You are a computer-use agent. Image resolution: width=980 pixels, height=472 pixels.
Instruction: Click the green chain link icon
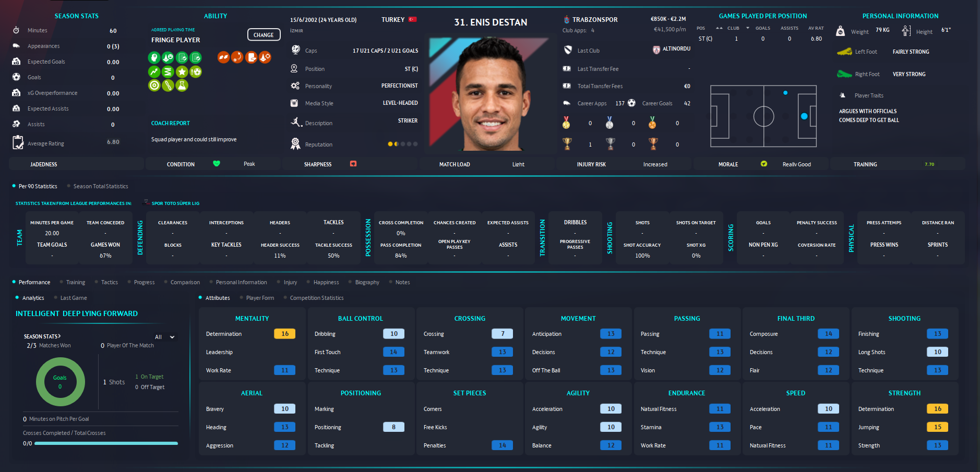(x=168, y=85)
